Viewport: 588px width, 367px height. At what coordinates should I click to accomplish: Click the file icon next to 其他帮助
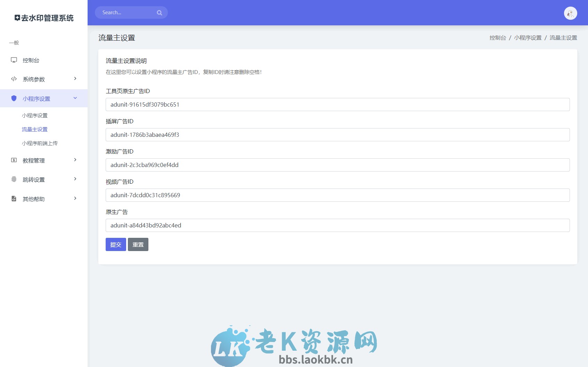14,199
